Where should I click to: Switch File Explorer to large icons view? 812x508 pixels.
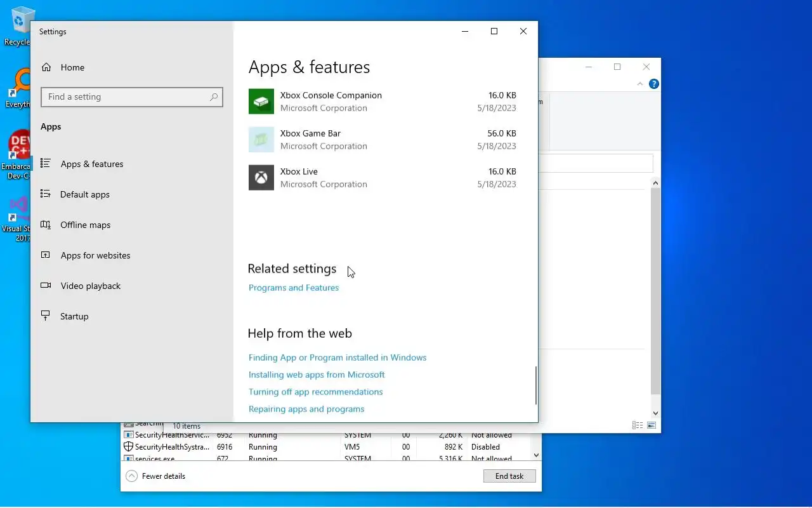pyautogui.click(x=652, y=425)
